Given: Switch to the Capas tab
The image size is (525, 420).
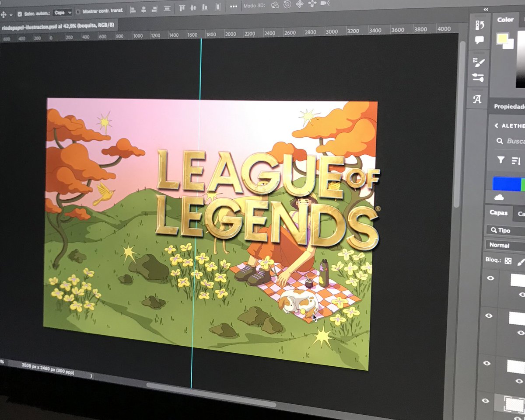Looking at the screenshot, I should (x=498, y=213).
